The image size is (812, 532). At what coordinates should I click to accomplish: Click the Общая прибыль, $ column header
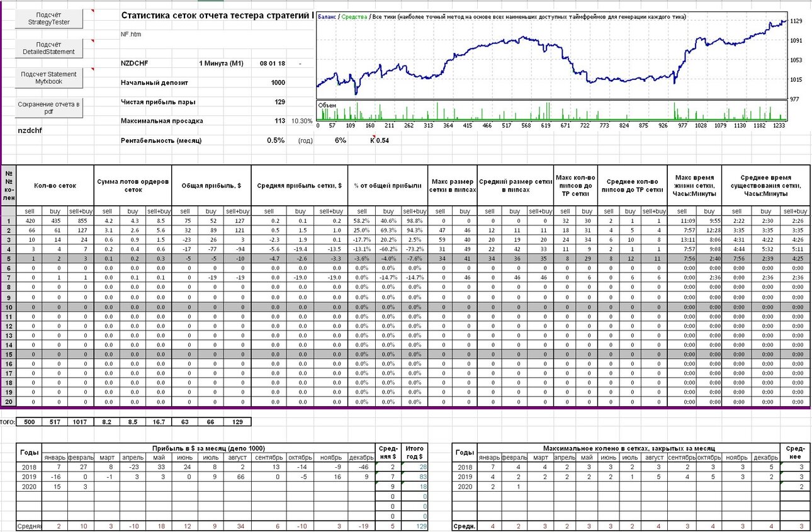pos(211,186)
